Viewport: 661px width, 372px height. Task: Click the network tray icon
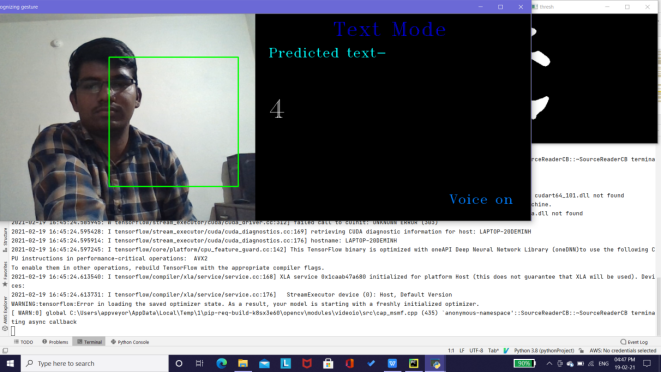click(x=591, y=364)
